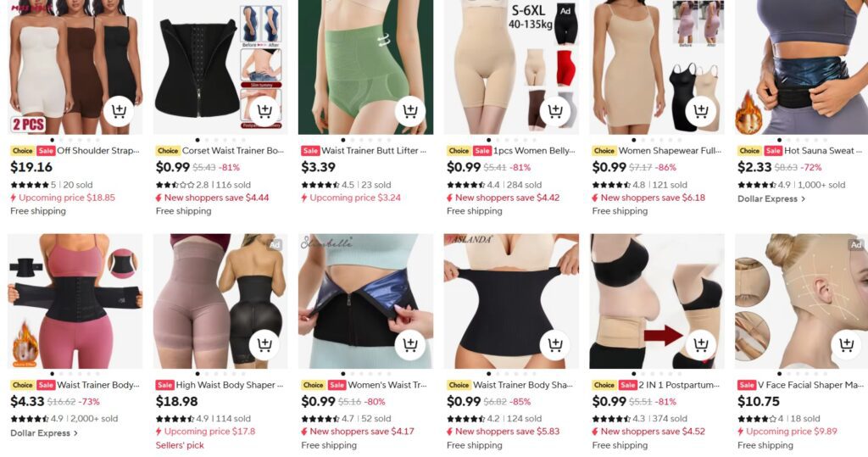Open Corset Waist Trainer product title
This screenshot has height=457, width=868.
[232, 151]
